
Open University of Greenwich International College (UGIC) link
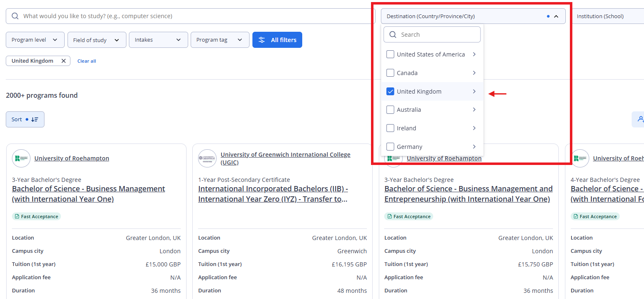pyautogui.click(x=285, y=158)
